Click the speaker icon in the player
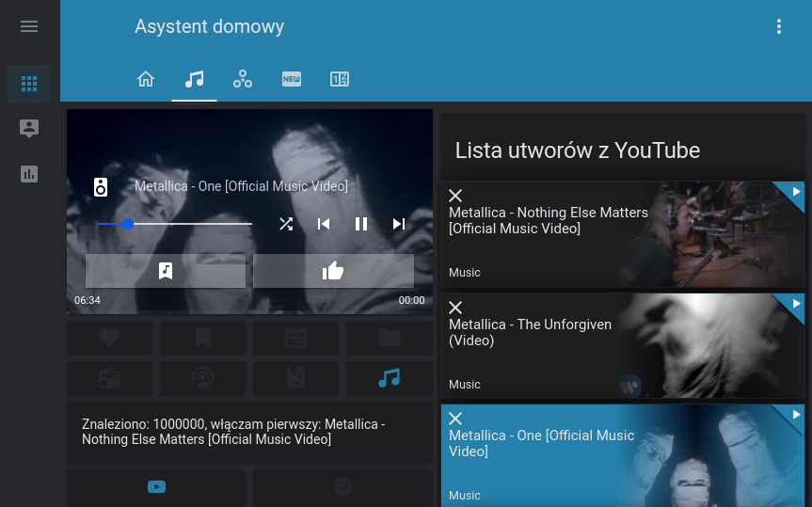The height and width of the screenshot is (507, 812). point(101,187)
